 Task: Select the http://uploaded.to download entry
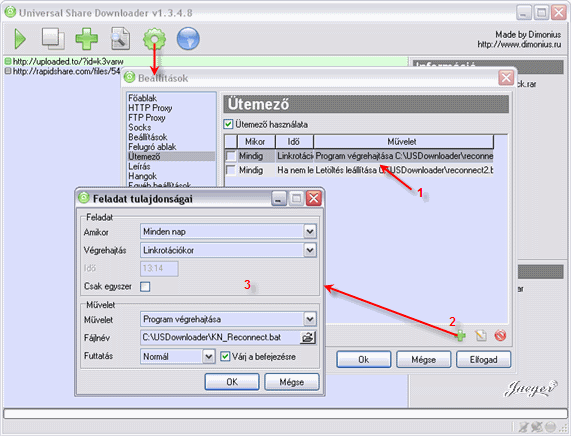tap(206, 61)
